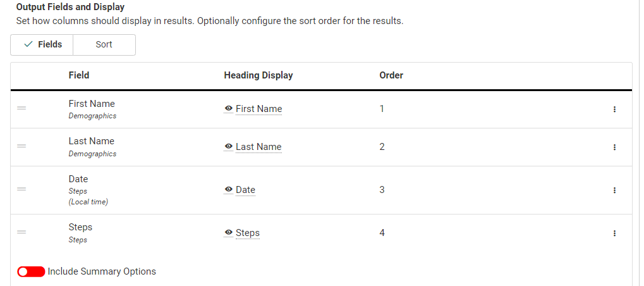Edit the First Name heading display text
This screenshot has width=644, height=286.
coord(259,109)
